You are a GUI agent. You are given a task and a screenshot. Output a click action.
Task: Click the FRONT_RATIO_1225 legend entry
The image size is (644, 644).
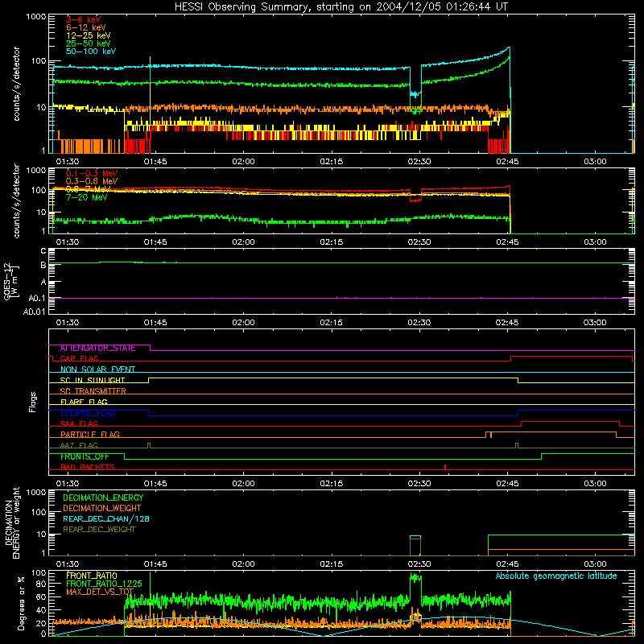tap(104, 584)
